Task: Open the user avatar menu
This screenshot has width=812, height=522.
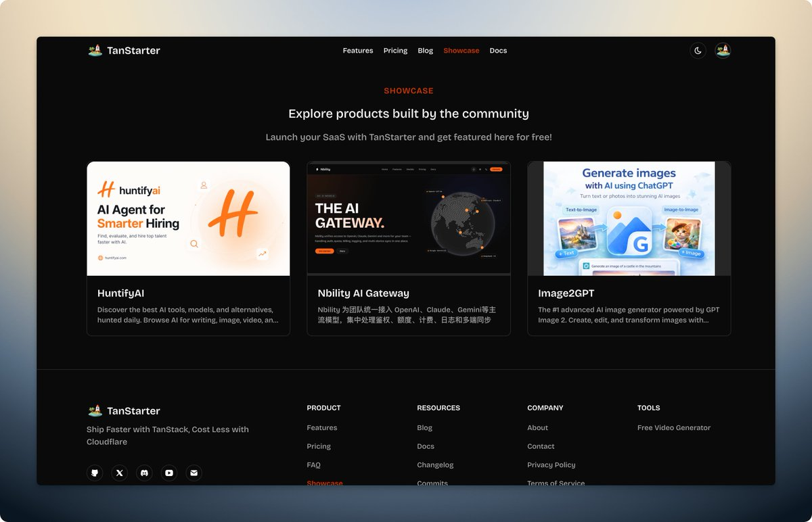Action: point(723,51)
